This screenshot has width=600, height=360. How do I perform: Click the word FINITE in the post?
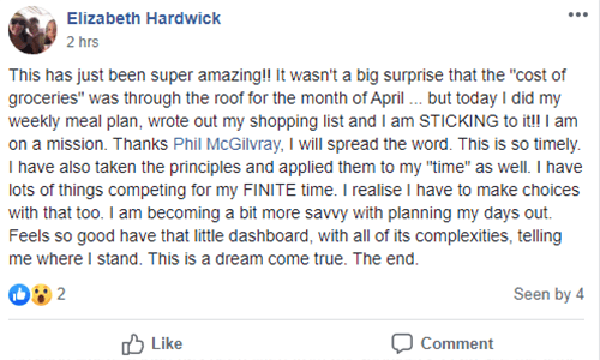pyautogui.click(x=269, y=190)
